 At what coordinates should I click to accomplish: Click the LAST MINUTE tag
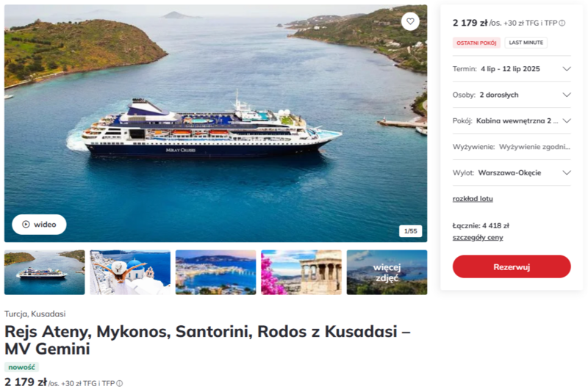coord(526,43)
